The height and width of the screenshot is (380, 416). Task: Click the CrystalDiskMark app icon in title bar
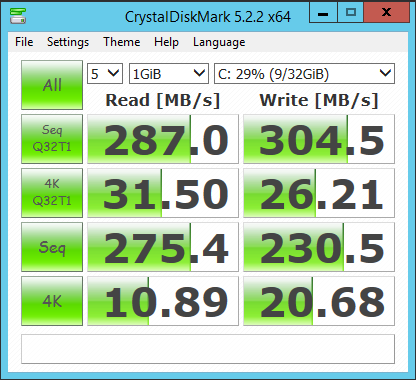pyautogui.click(x=18, y=16)
